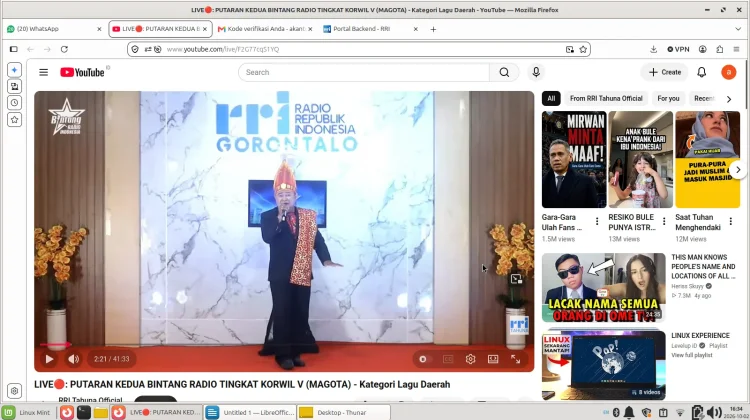The image size is (750, 420).
Task: Open the YouTube guide hamburger menu
Action: pyautogui.click(x=44, y=72)
